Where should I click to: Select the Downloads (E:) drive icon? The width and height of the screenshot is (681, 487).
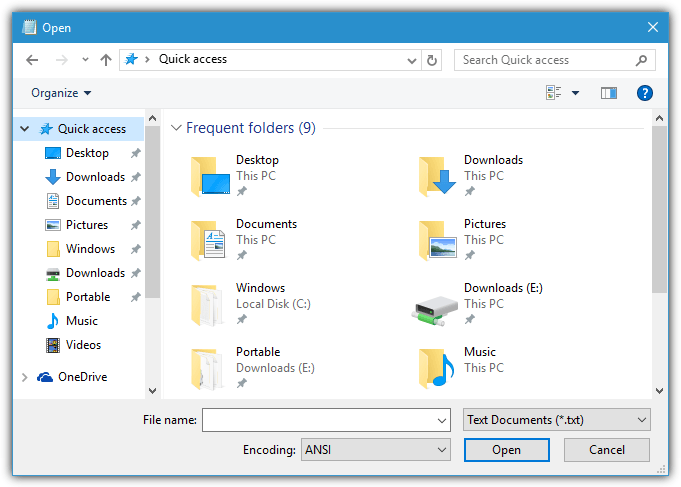(x=434, y=310)
